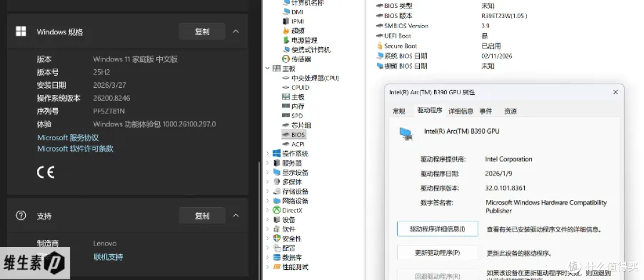644x280 pixels.
Task: Switch to the 驱动程序 tab
Action: tap(429, 110)
